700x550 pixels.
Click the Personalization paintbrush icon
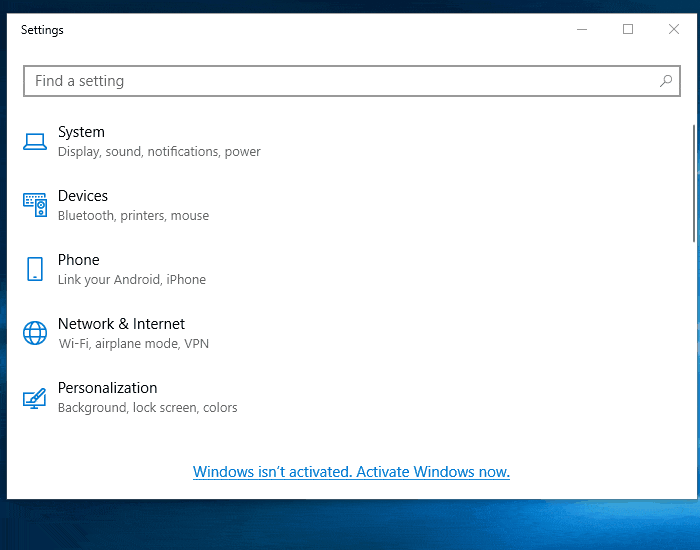[x=35, y=398]
